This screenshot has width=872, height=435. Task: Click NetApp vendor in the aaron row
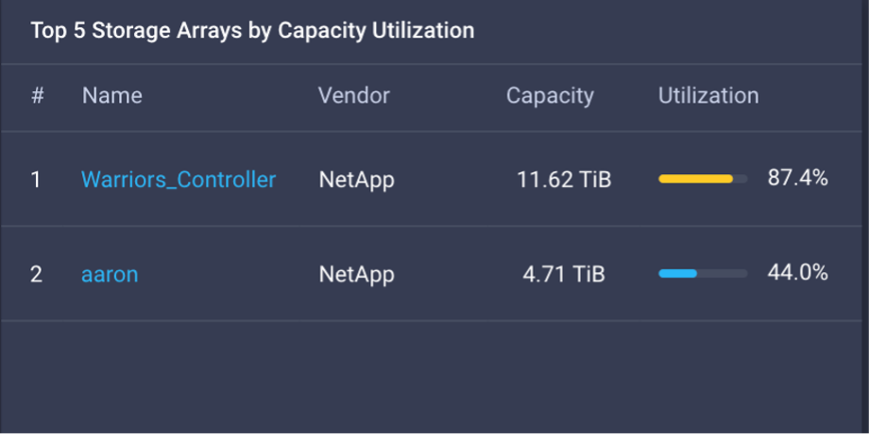[x=356, y=274]
